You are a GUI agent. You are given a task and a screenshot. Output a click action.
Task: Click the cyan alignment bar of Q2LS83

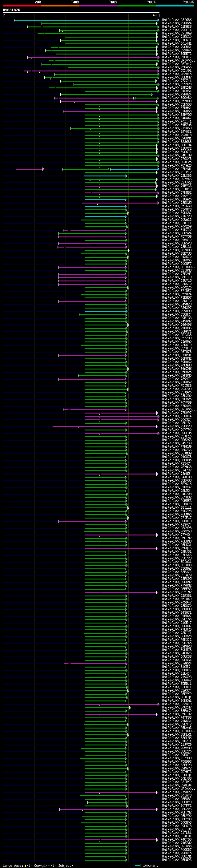[105, 176]
